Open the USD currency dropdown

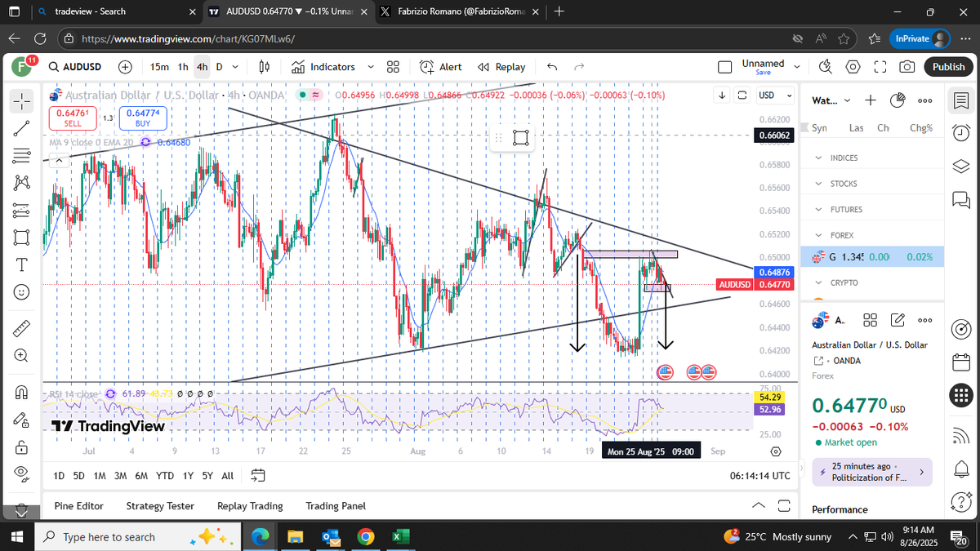coord(775,96)
